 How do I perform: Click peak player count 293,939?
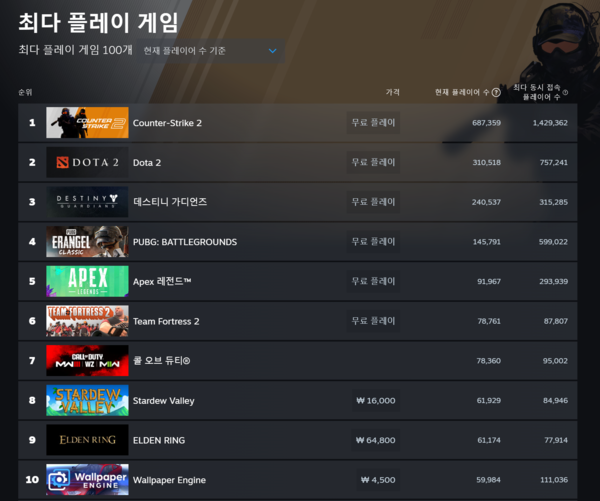(554, 281)
